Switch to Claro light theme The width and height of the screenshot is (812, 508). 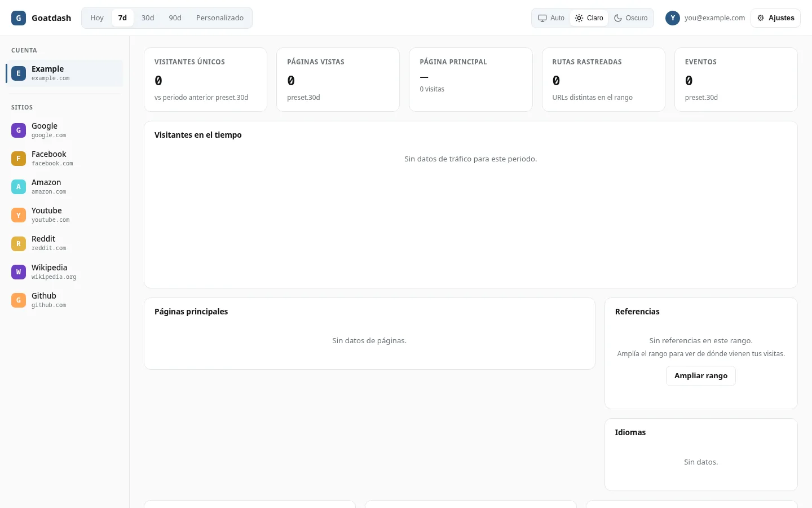tap(589, 18)
